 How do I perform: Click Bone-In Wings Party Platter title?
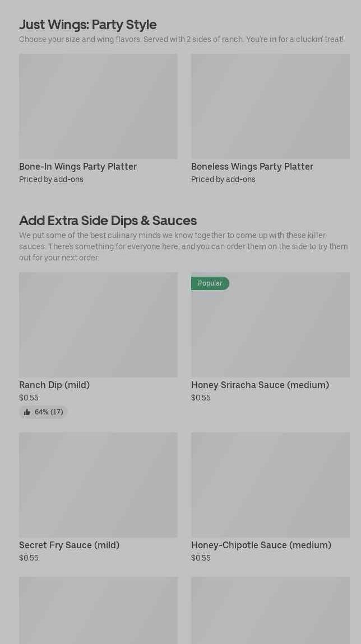coord(78,166)
